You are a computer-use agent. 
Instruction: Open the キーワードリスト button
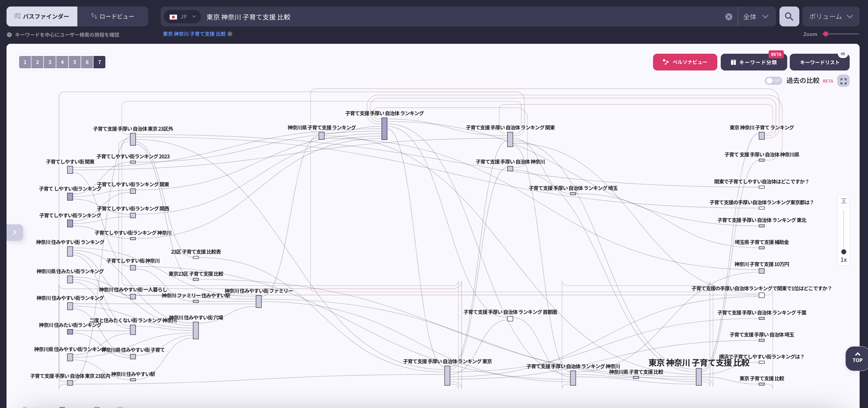point(819,62)
